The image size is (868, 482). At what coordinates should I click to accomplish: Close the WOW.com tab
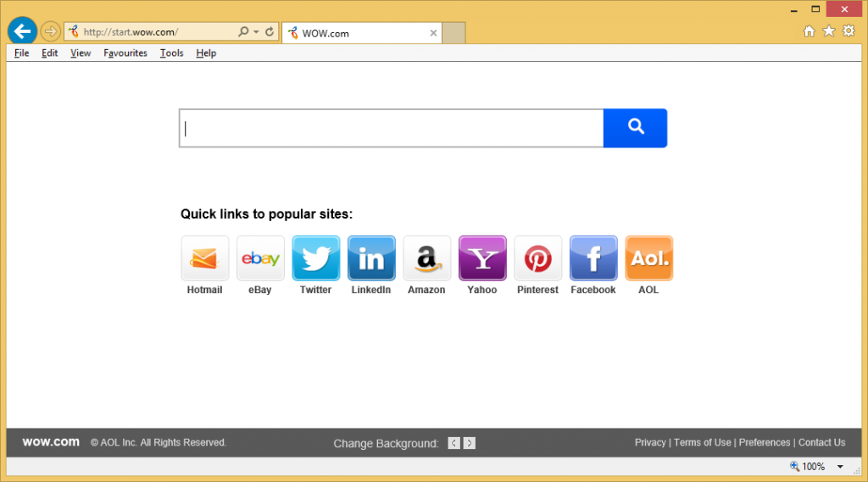coord(433,33)
